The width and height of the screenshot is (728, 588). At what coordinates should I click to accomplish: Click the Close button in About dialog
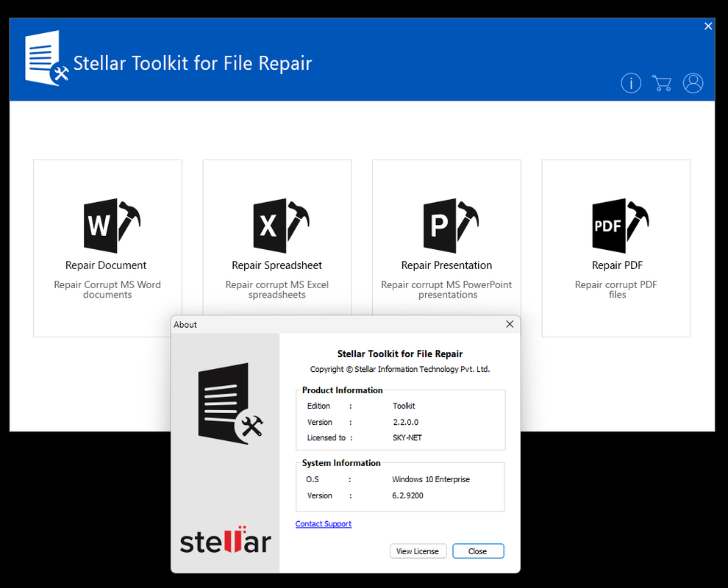pos(478,551)
